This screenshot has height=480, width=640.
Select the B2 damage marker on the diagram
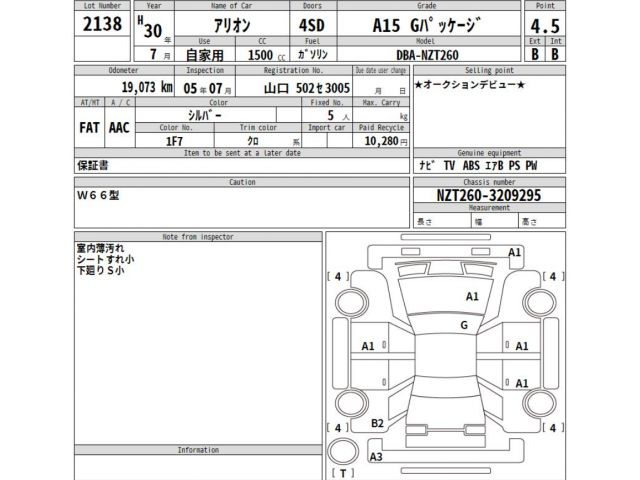[377, 424]
